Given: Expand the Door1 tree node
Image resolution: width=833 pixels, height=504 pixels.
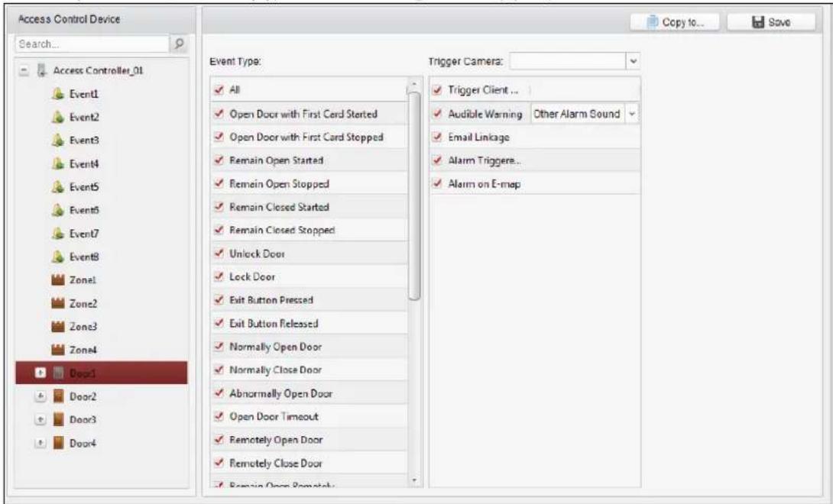Looking at the screenshot, I should (41, 373).
